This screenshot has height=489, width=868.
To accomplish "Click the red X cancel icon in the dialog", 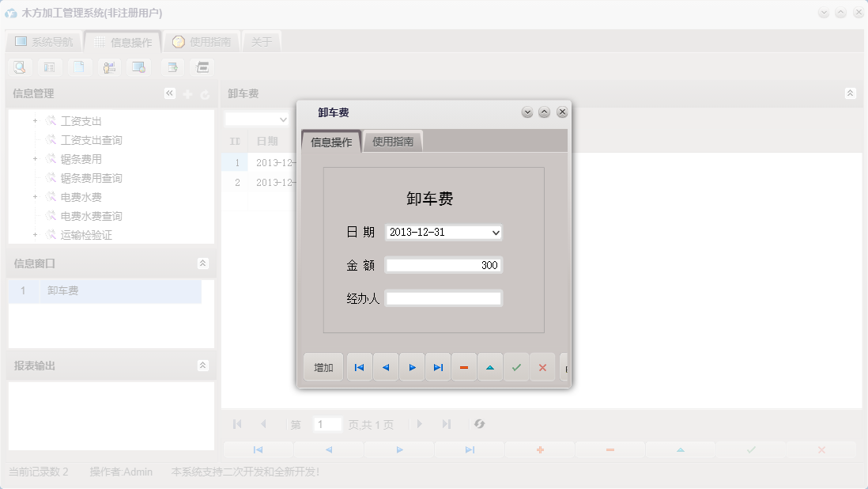I will point(542,366).
